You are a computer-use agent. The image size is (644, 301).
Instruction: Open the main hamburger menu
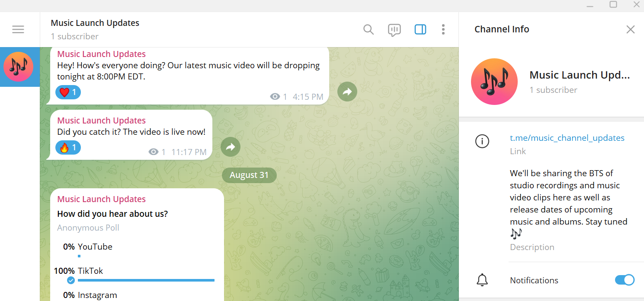[18, 29]
